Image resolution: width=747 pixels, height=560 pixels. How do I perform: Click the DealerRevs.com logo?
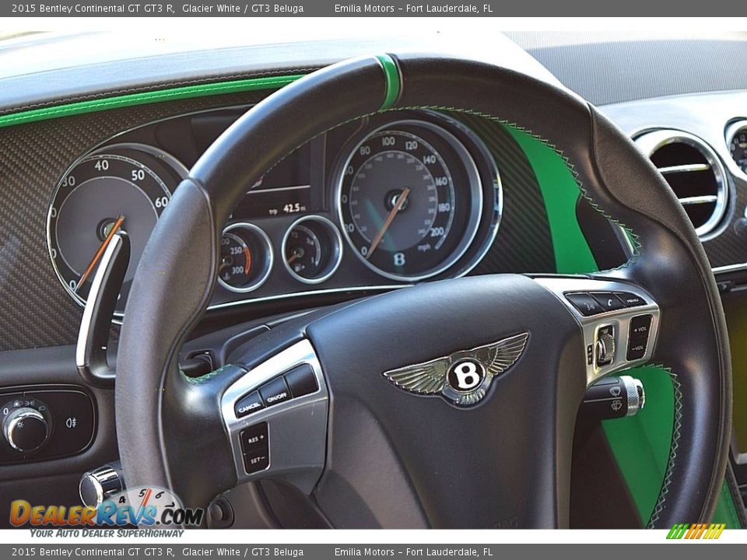(x=106, y=514)
